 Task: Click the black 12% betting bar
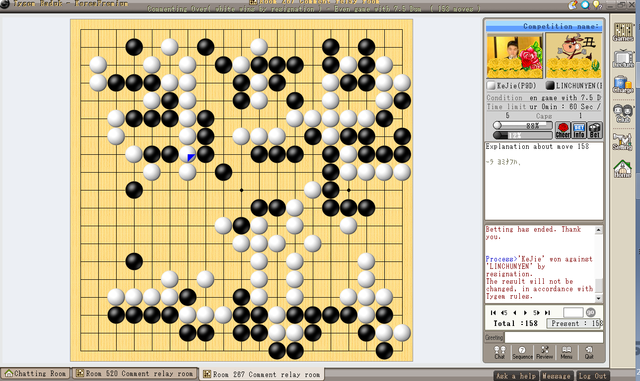point(523,135)
